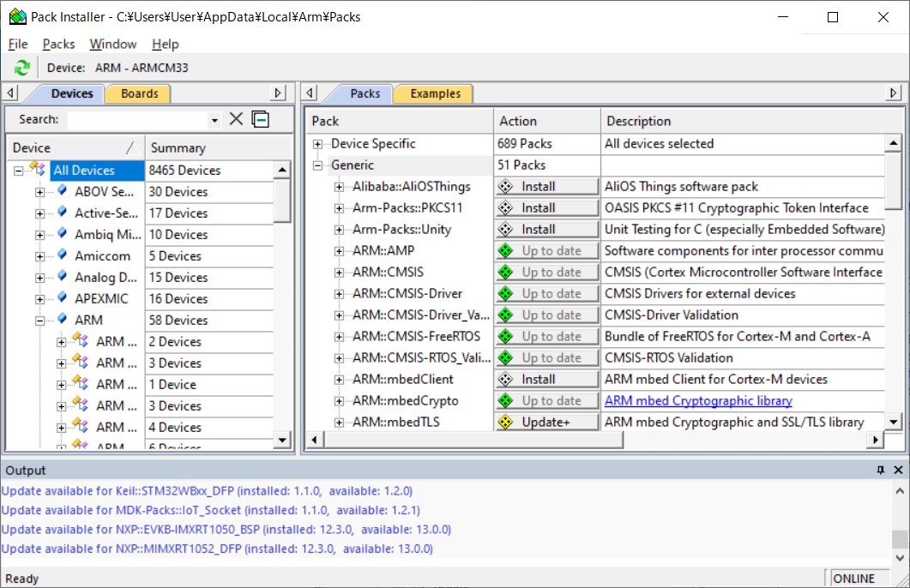Click the Pack Installer app icon in title bar
The image size is (910, 588).
[18, 17]
